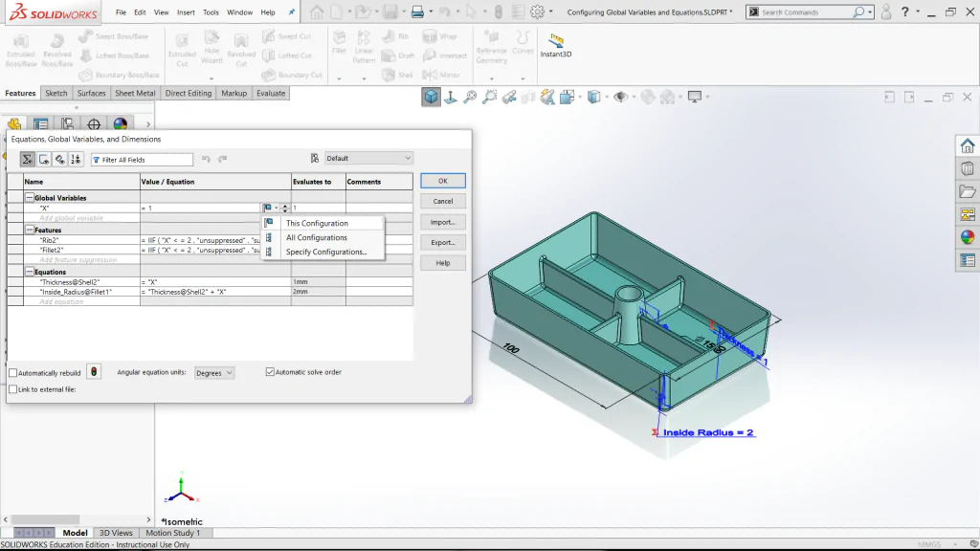Open the Zoom to Fit tool
The image size is (980, 551).
(x=470, y=97)
